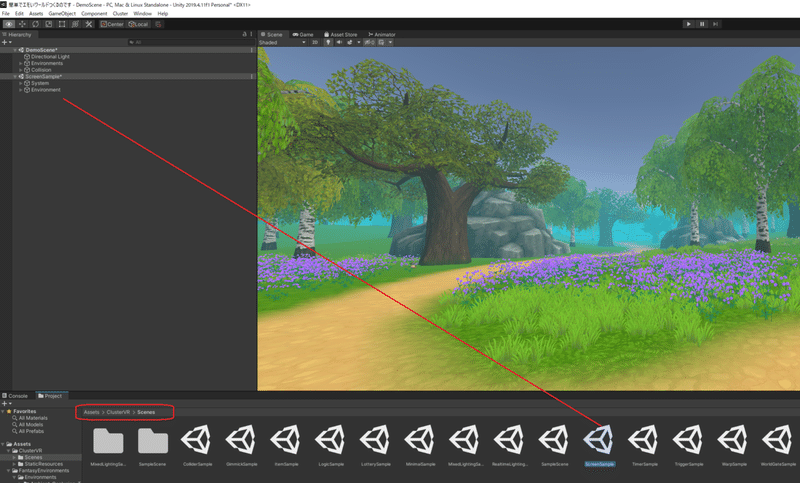Viewport: 800px width, 483px height.
Task: Click the Hierarchy panel lock icon
Action: [x=244, y=35]
